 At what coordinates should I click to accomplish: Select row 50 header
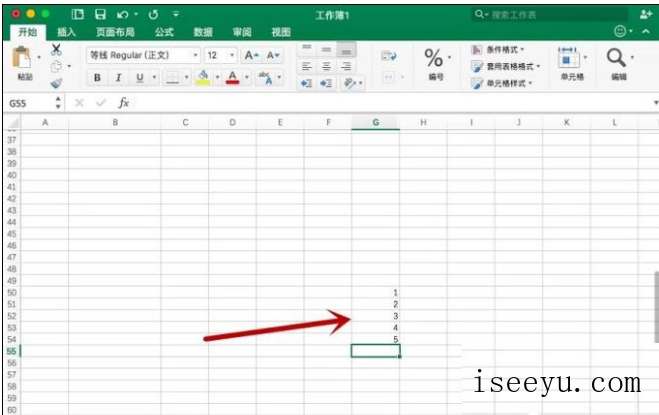pyautogui.click(x=12, y=292)
